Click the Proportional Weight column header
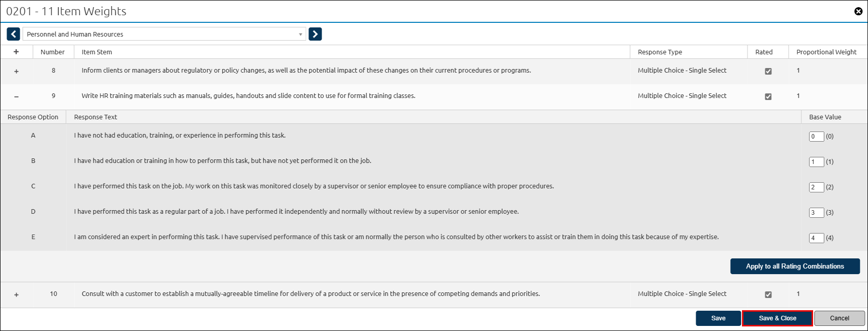The height and width of the screenshot is (331, 868). point(826,52)
